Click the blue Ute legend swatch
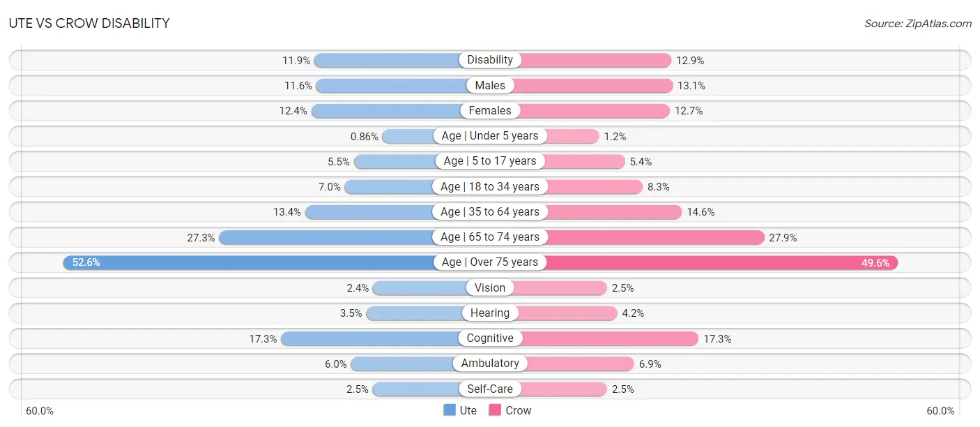Image resolution: width=980 pixels, height=427 pixels. click(x=450, y=410)
